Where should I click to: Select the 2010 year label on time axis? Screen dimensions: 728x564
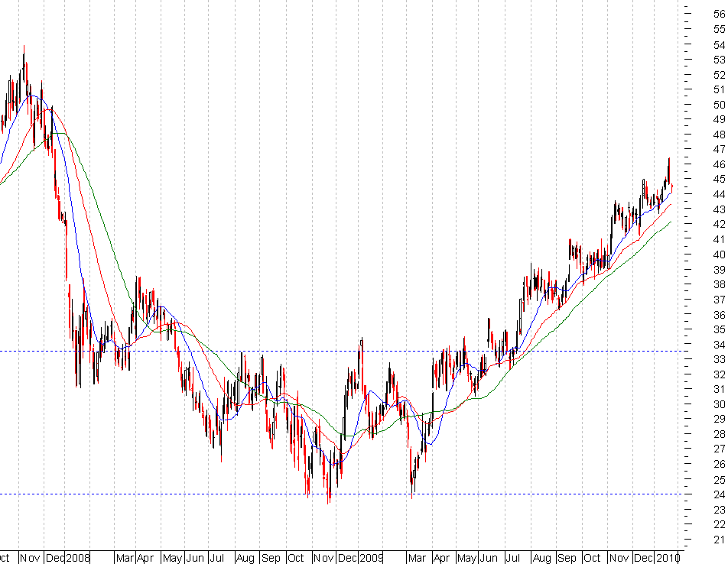(x=668, y=558)
